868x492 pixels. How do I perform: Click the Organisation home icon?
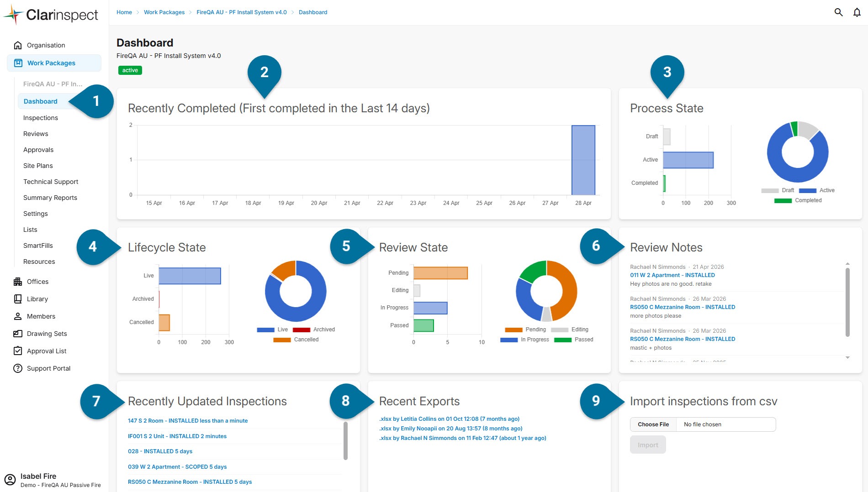pos(18,45)
